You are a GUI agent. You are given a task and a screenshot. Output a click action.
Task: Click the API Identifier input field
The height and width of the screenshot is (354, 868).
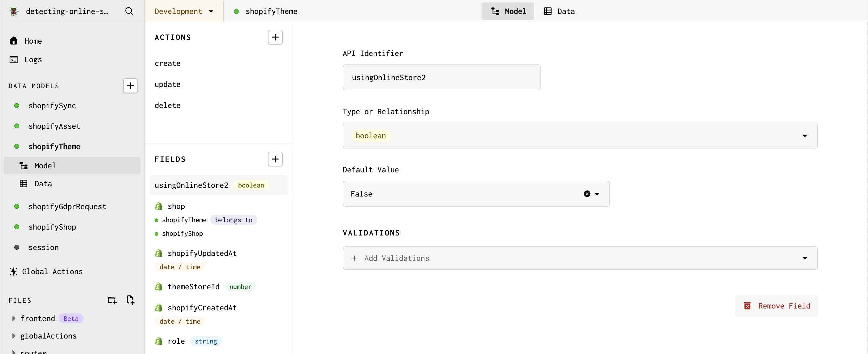point(441,78)
